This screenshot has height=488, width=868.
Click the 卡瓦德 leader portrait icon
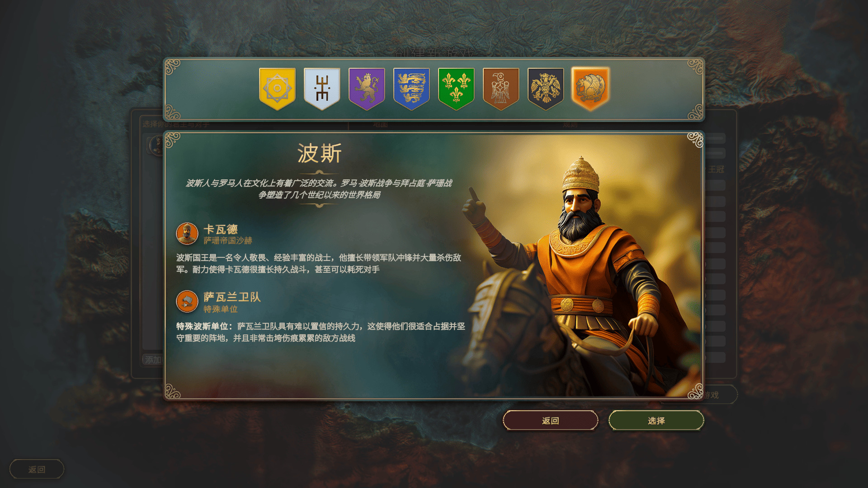[187, 234]
